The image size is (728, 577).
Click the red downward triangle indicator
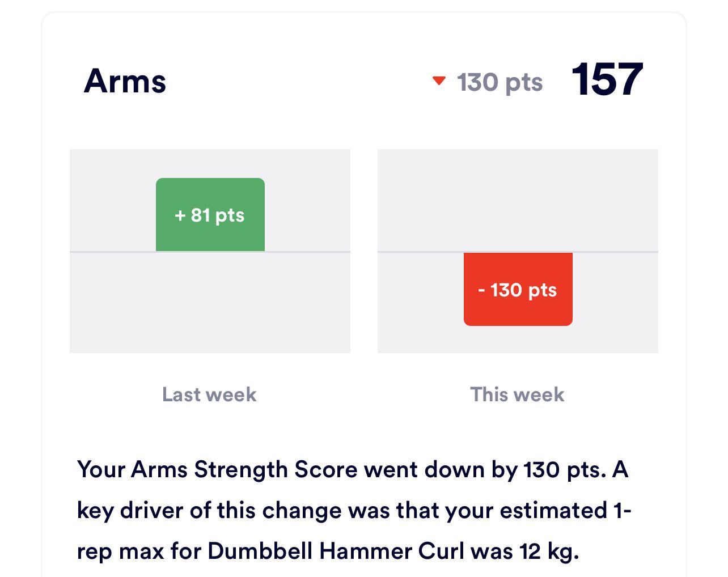coord(439,80)
